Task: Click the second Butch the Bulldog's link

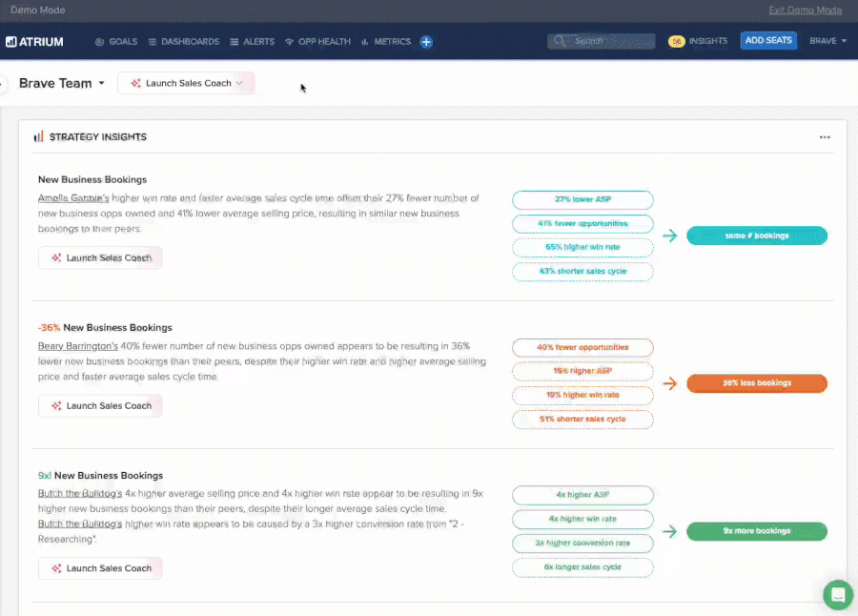Action: [80, 524]
